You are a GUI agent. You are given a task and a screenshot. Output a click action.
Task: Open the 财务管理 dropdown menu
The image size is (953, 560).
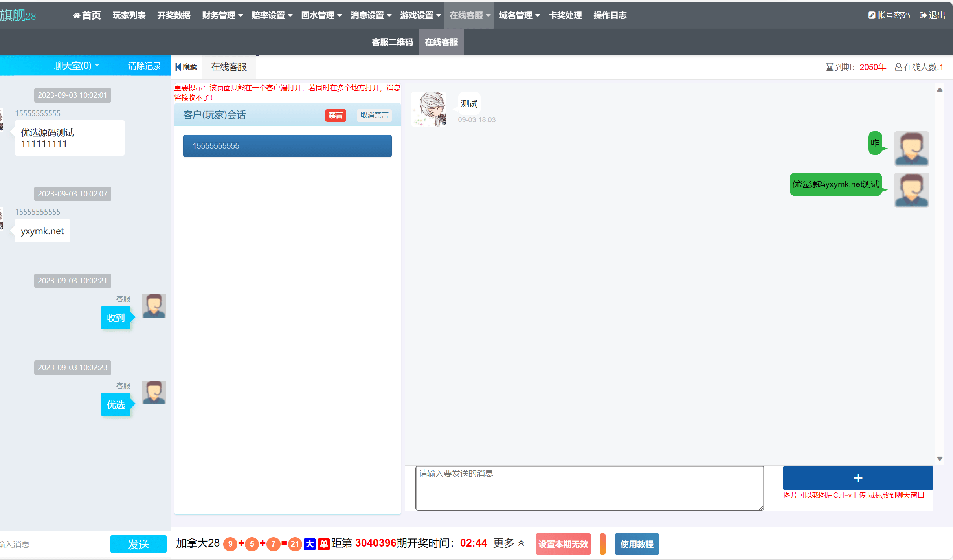222,15
